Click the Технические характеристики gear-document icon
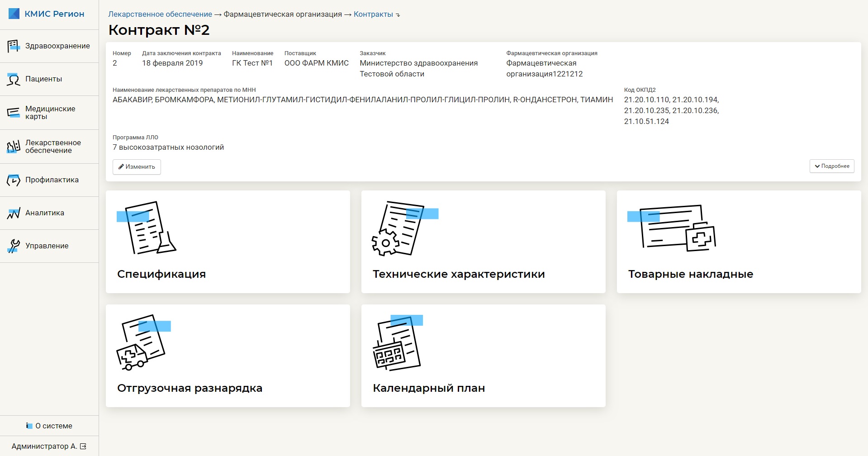 405,228
